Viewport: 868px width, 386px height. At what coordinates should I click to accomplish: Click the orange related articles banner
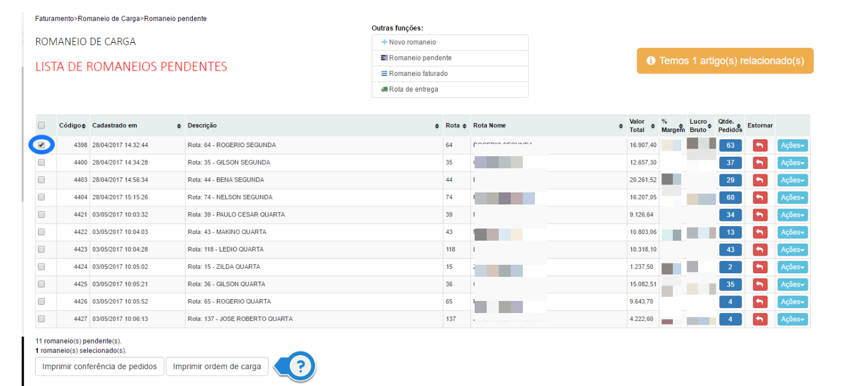tap(725, 61)
